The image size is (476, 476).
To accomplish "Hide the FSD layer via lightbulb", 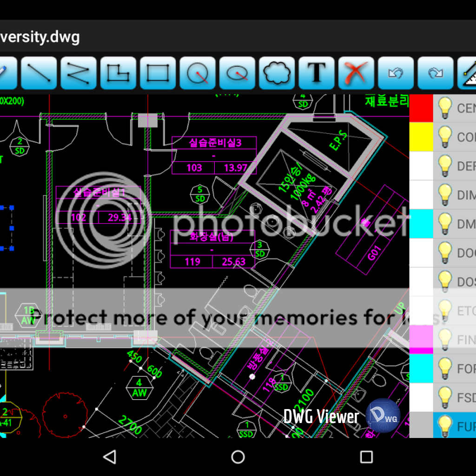I will (x=445, y=397).
